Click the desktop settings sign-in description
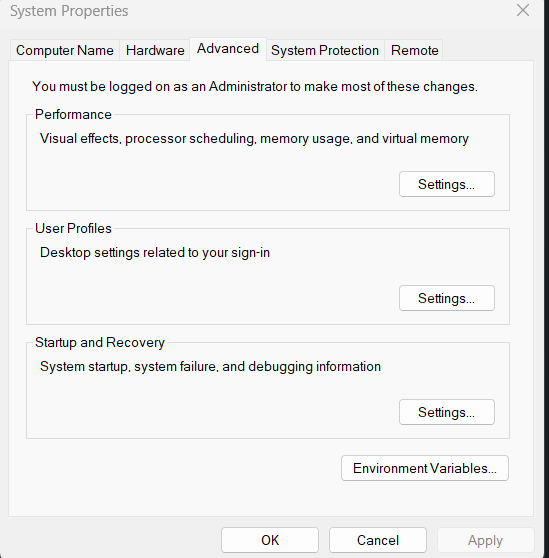Image resolution: width=549 pixels, height=558 pixels. click(x=155, y=252)
